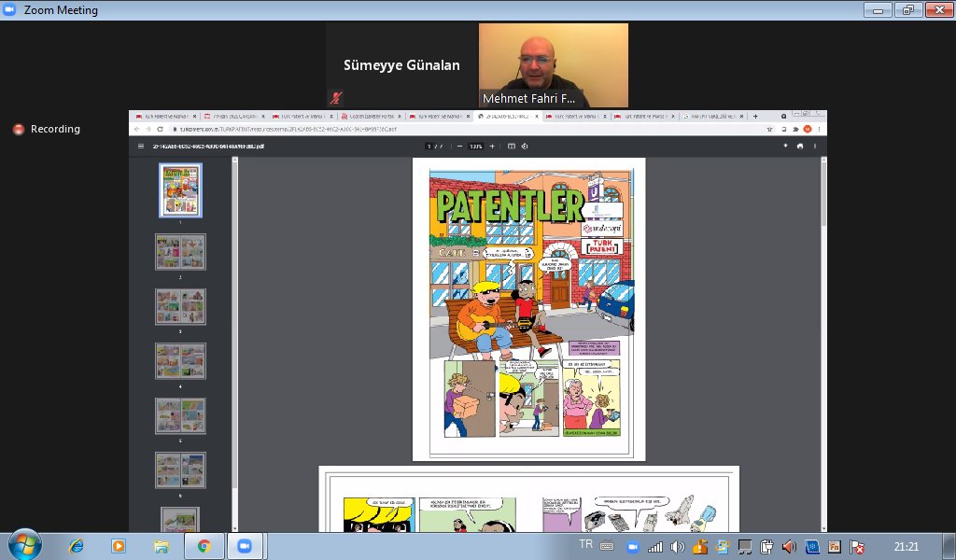The height and width of the screenshot is (560, 956).
Task: Download the PDF using the download icon
Action: (x=785, y=147)
